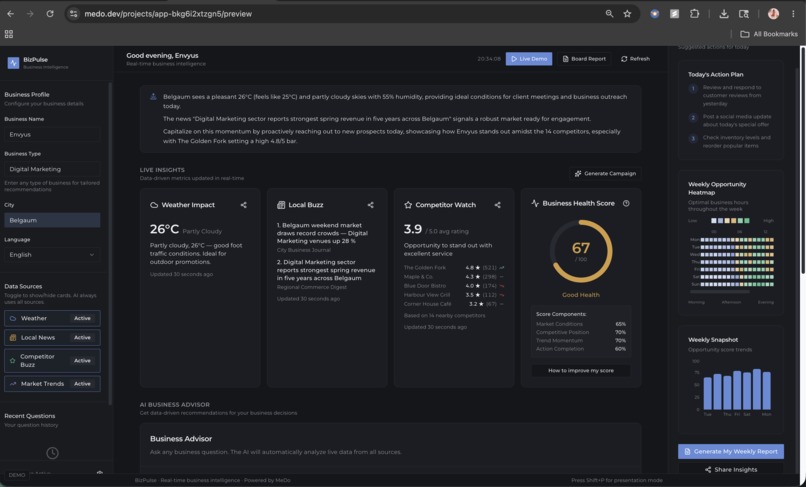The height and width of the screenshot is (487, 806).
Task: Click The Golden Fork competitor row
Action: (x=454, y=267)
